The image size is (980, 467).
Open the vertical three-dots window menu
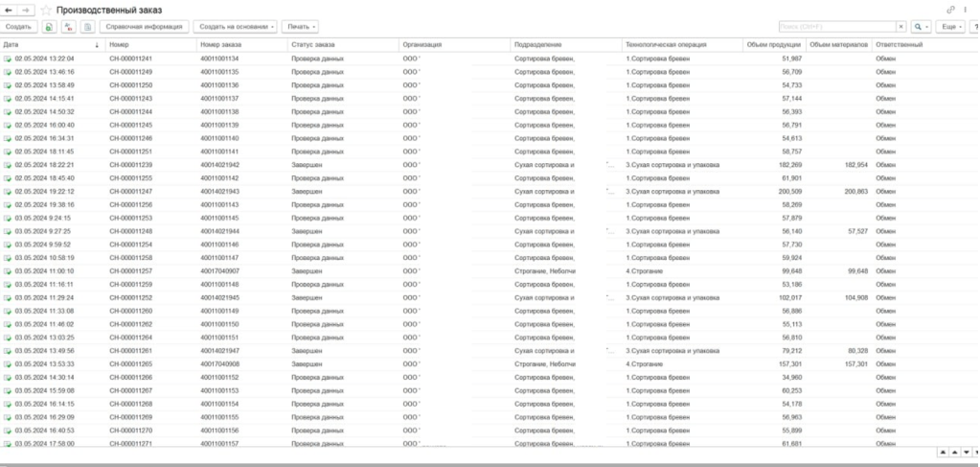click(x=966, y=10)
